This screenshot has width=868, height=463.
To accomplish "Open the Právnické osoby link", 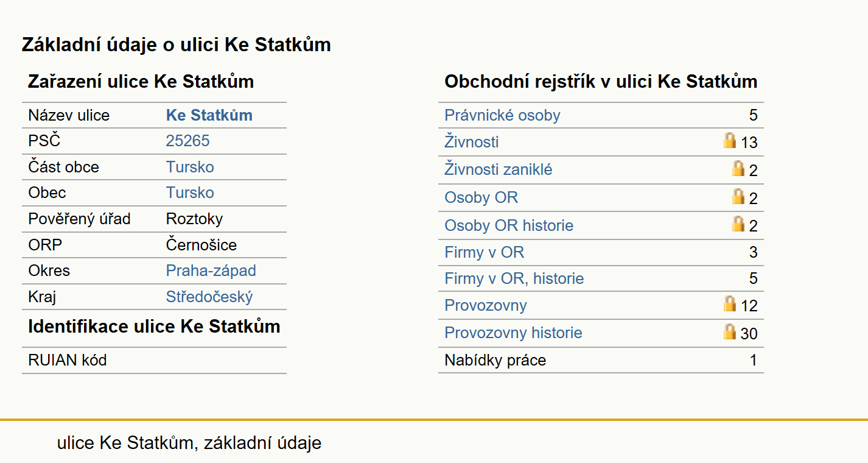I will [x=502, y=115].
